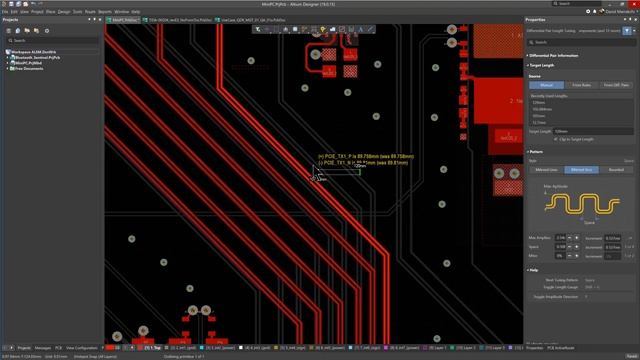This screenshot has height=360, width=640.
Task: Expand Differential Pair Information section
Action: coord(553,56)
